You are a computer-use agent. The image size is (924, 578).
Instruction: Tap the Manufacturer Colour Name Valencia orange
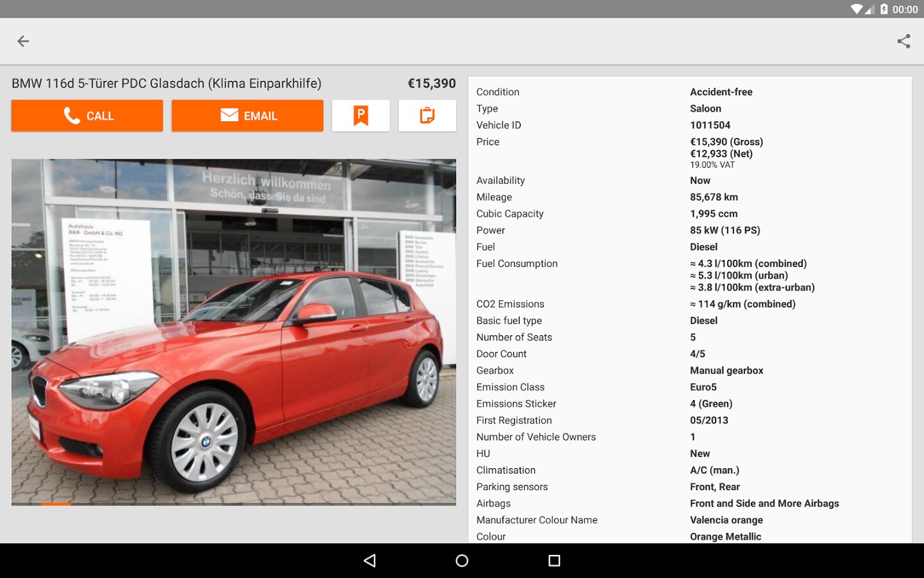tap(726, 520)
